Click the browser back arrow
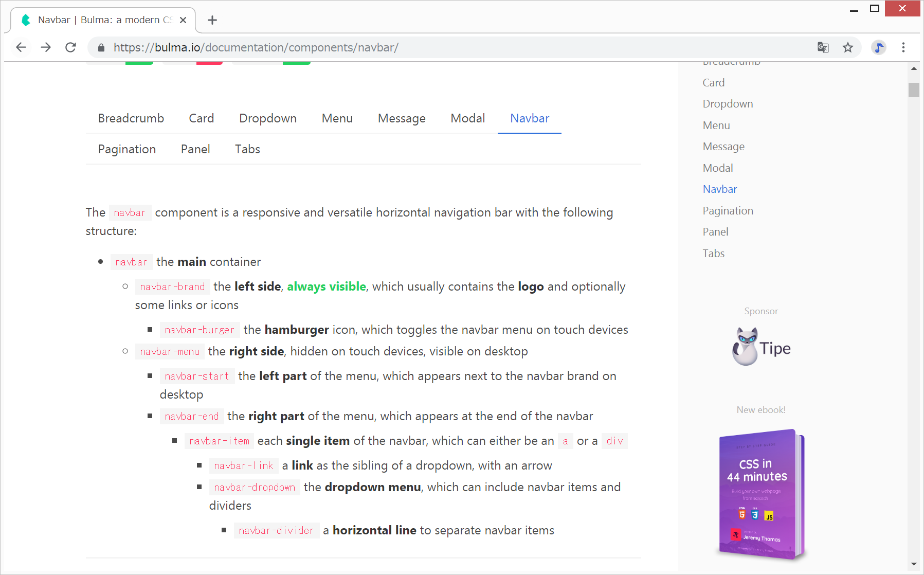Image resolution: width=924 pixels, height=575 pixels. (21, 47)
